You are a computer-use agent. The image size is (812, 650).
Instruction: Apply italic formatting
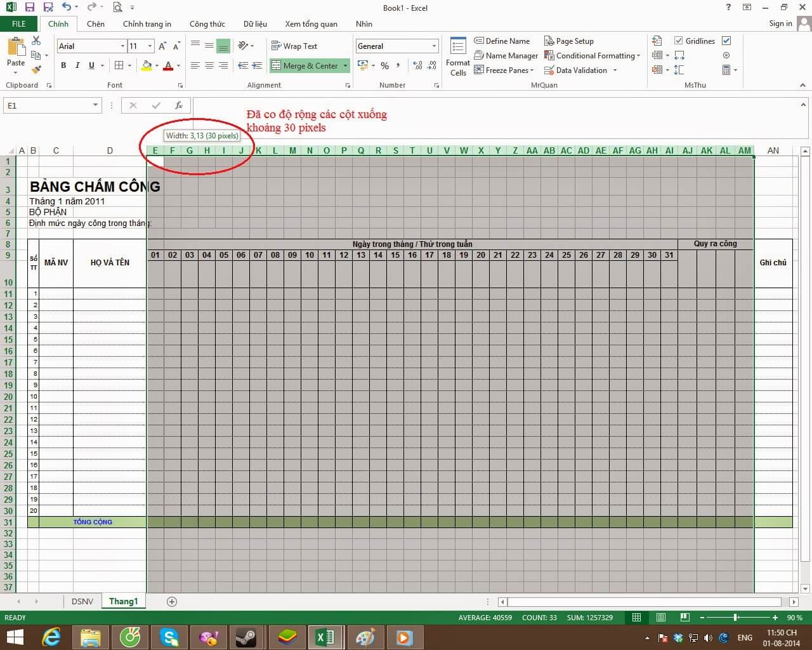[x=77, y=65]
